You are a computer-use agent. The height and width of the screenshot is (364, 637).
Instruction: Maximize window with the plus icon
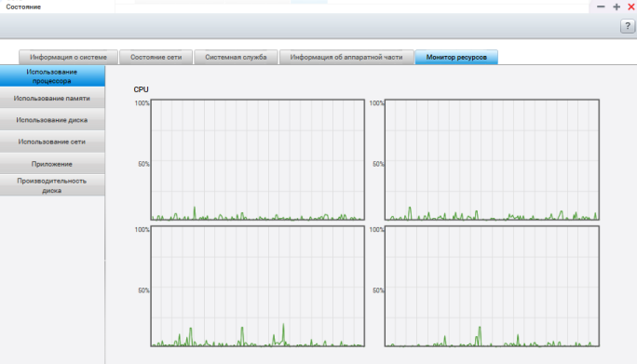[617, 7]
